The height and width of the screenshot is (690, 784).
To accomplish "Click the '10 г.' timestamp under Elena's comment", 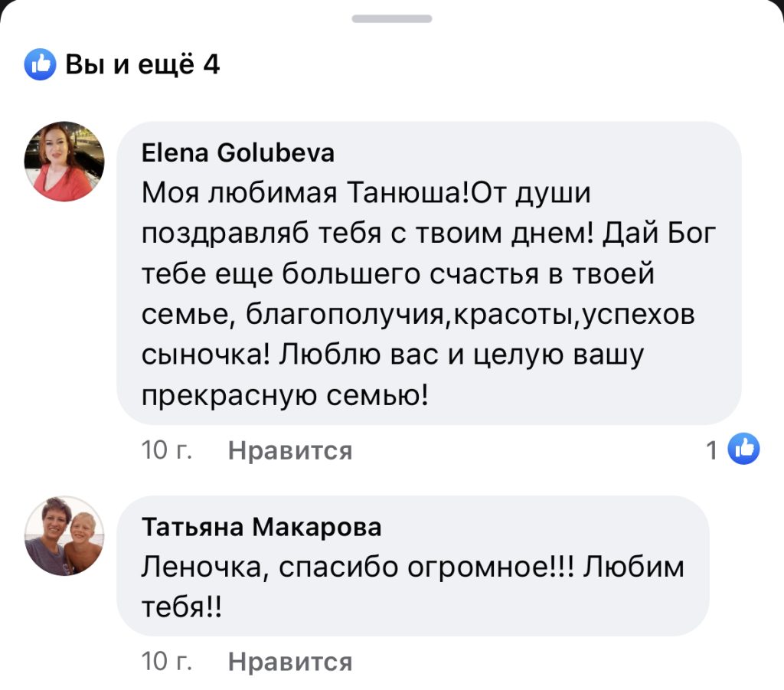I will 166,451.
